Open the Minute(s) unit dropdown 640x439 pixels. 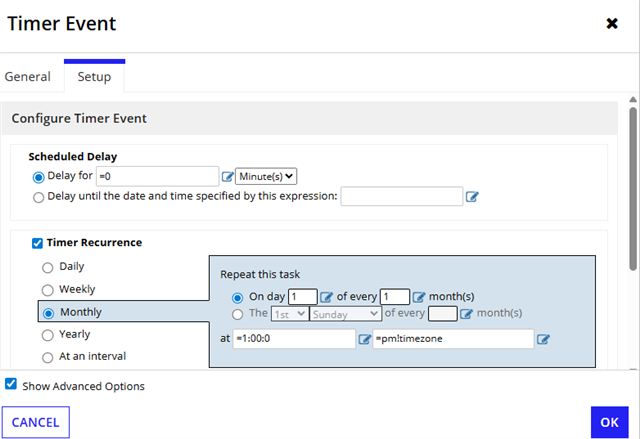[266, 176]
